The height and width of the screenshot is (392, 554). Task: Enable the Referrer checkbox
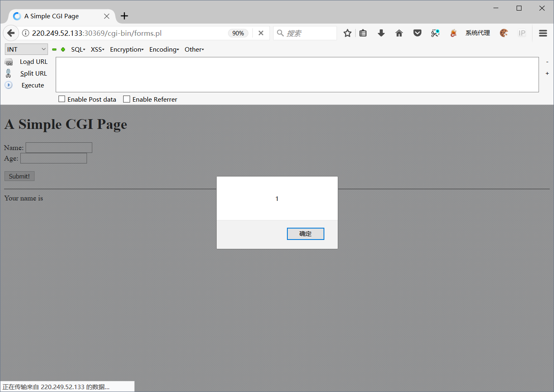pyautogui.click(x=126, y=99)
